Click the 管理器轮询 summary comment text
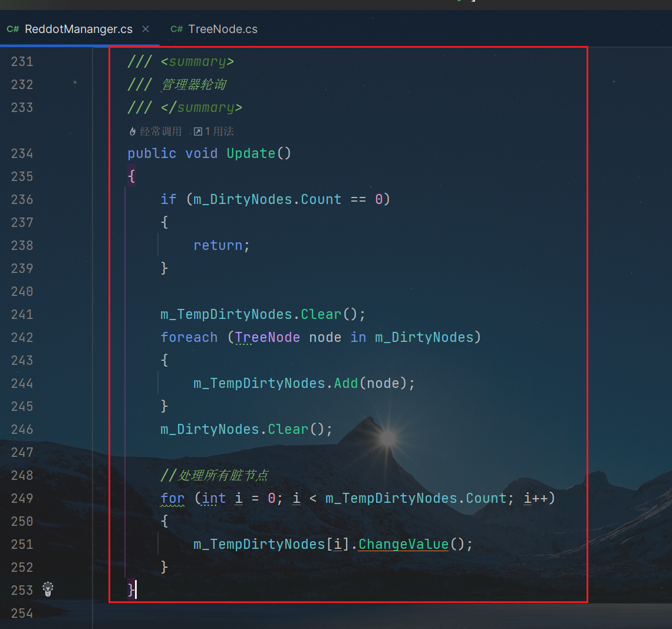 194,84
